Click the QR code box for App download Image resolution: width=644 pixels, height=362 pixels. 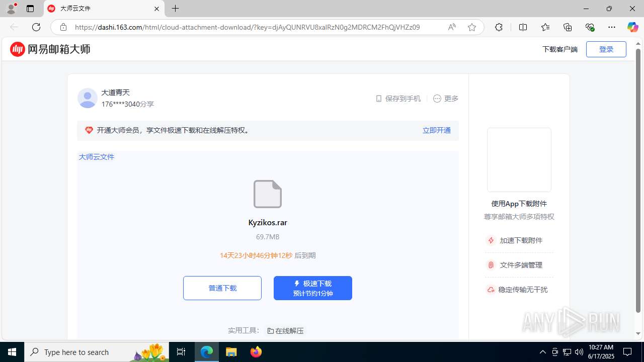(519, 160)
